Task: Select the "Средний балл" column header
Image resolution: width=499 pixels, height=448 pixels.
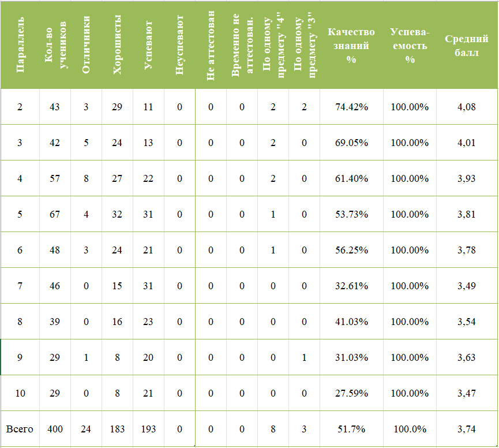Action: click(x=466, y=45)
